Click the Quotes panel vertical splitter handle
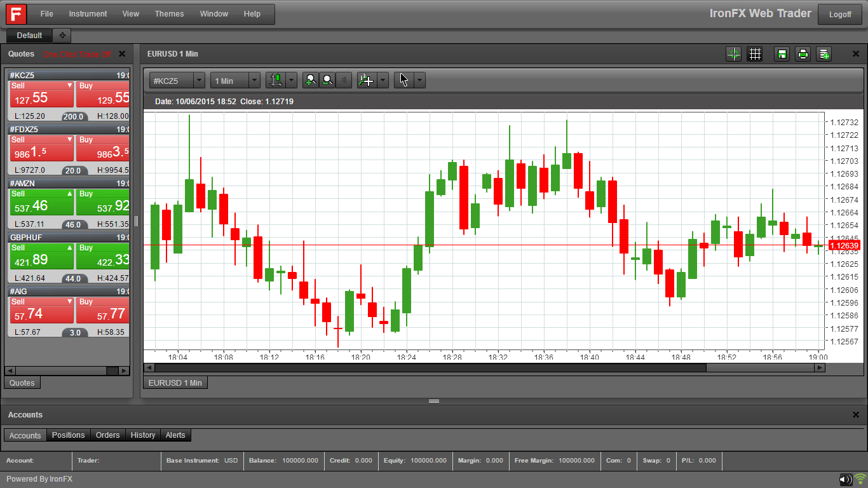Screen dimensions: 868x488 [x=136, y=220]
